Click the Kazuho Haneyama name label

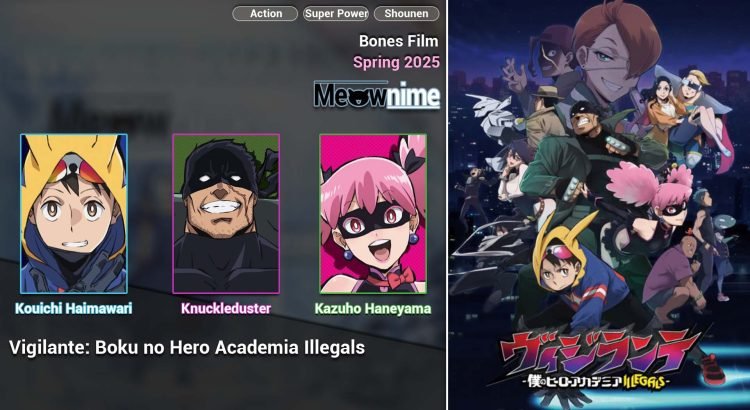(x=373, y=309)
